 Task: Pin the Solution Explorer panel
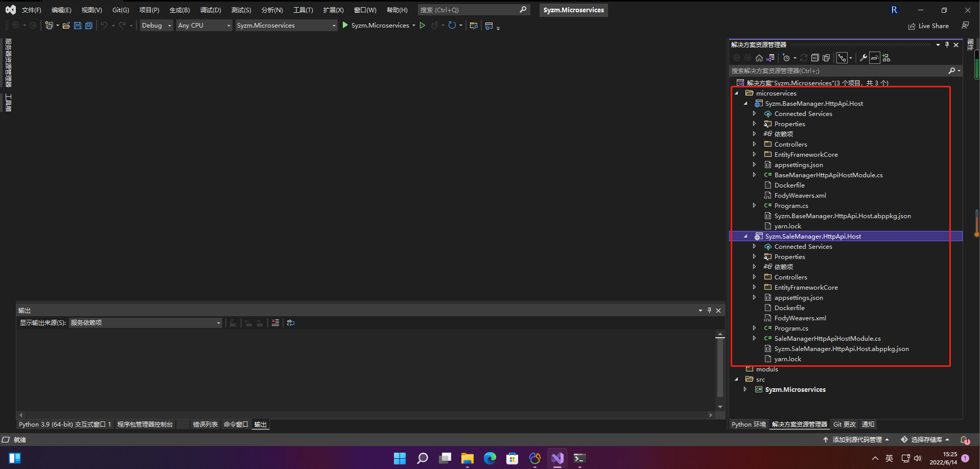pos(947,45)
